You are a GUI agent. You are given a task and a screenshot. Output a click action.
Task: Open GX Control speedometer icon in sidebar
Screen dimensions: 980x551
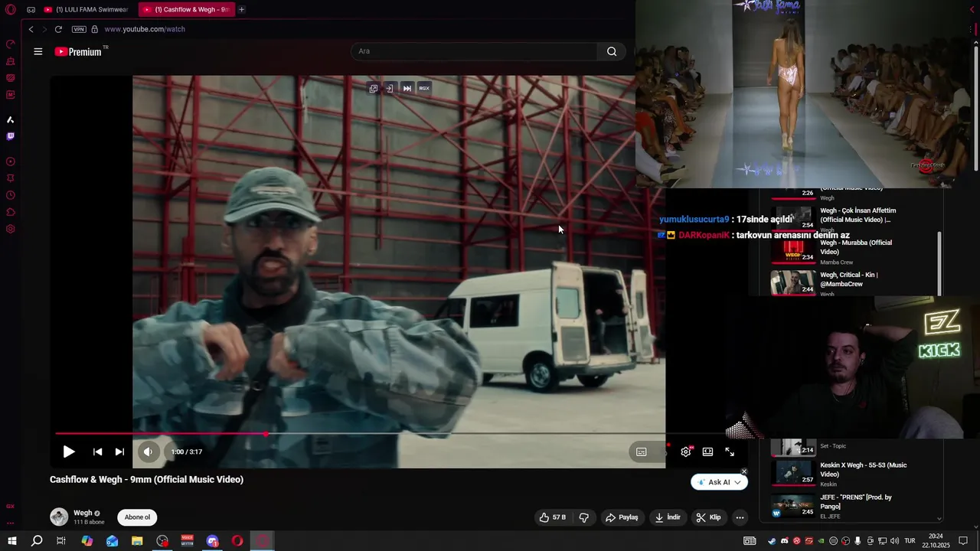[x=11, y=44]
